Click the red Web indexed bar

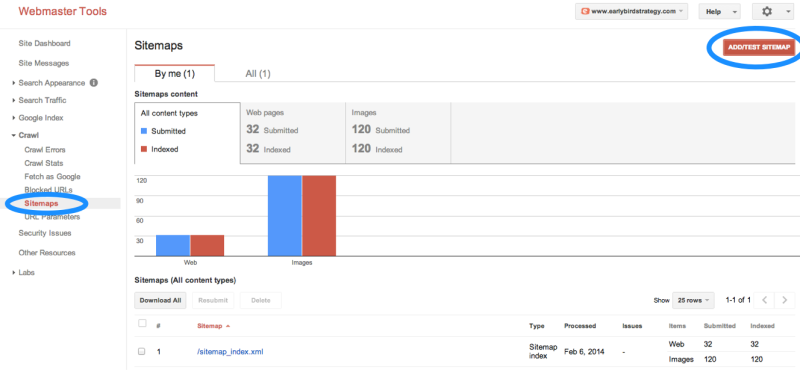[207, 245]
